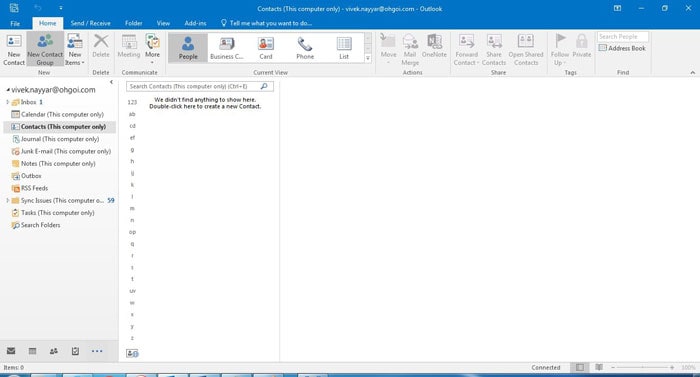Jump to op in contact index
The height and width of the screenshot is (377, 700).
click(x=132, y=232)
